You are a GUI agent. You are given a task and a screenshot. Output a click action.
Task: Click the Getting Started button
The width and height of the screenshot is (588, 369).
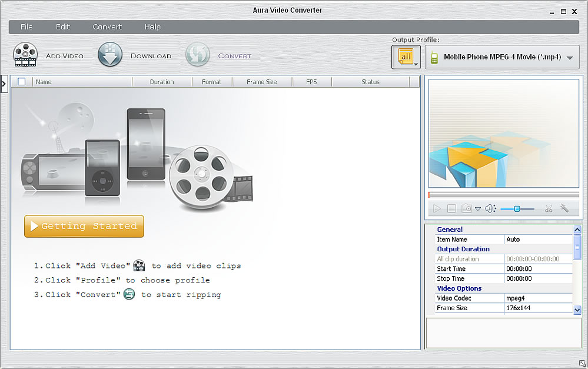coord(84,226)
